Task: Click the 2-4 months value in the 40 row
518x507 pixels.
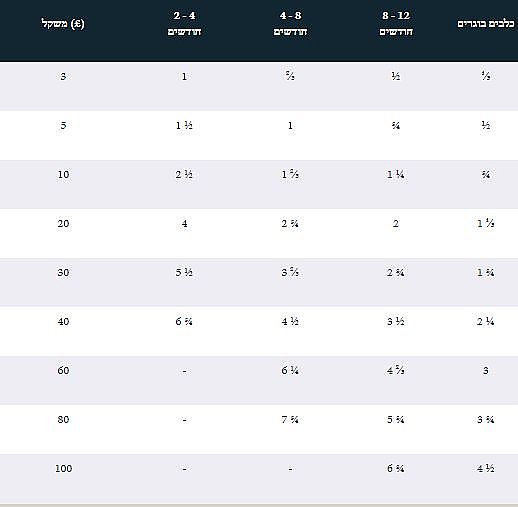Action: 184,321
